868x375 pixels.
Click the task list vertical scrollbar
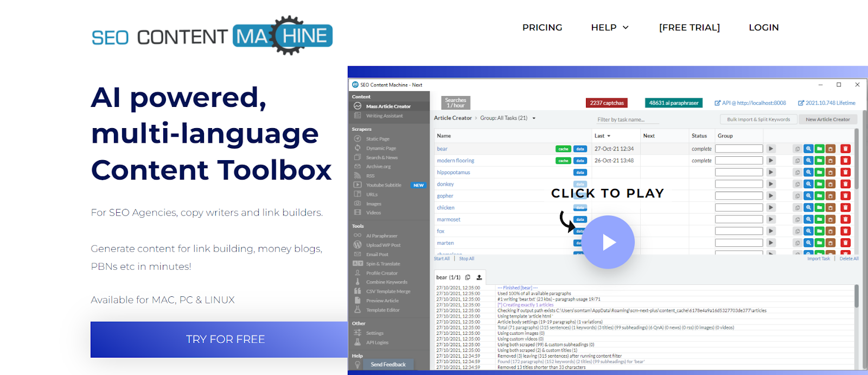tap(857, 158)
